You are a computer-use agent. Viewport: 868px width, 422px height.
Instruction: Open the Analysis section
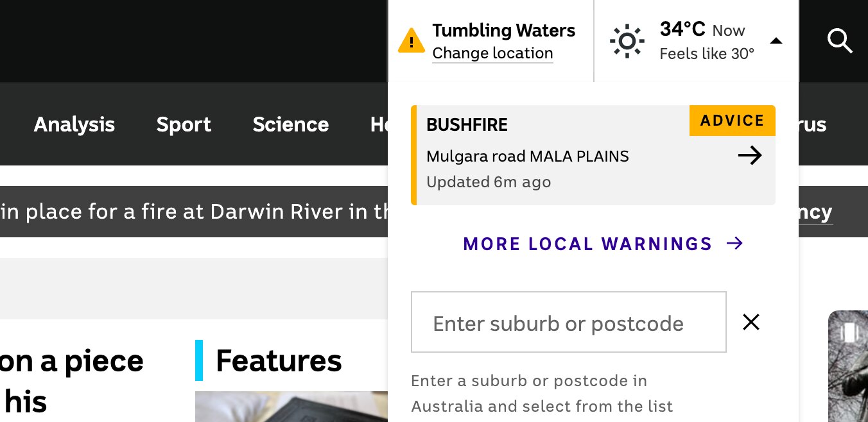[74, 124]
